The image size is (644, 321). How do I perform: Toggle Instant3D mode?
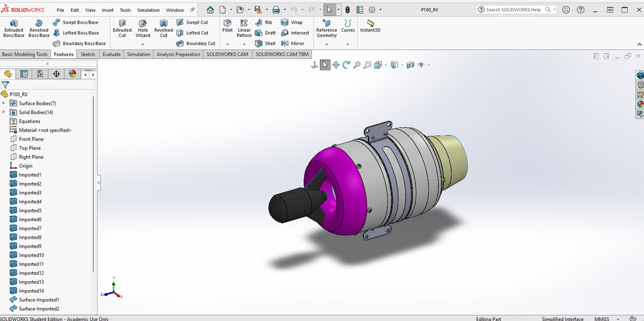(x=370, y=26)
